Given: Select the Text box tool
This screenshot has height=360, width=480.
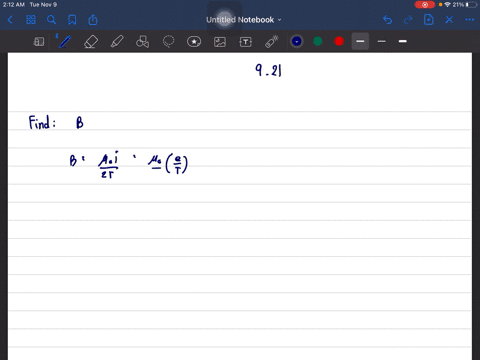Looking at the screenshot, I should [246, 42].
